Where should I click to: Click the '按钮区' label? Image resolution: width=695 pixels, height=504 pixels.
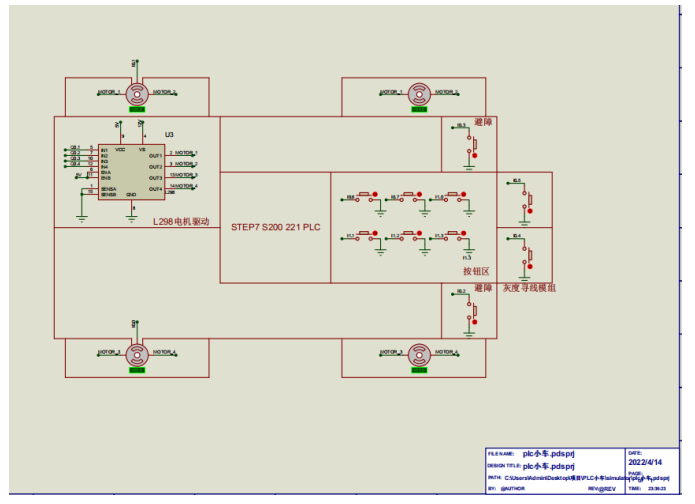(476, 271)
